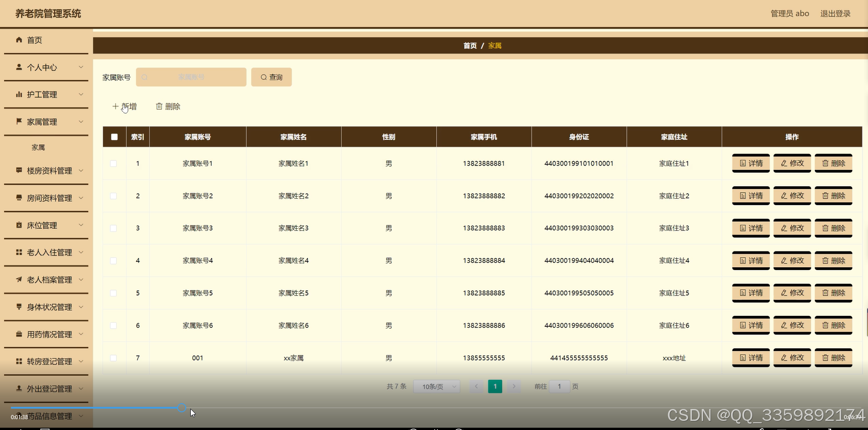The height and width of the screenshot is (430, 868).
Task: Click 首页 in the breadcrumb
Action: (469, 45)
